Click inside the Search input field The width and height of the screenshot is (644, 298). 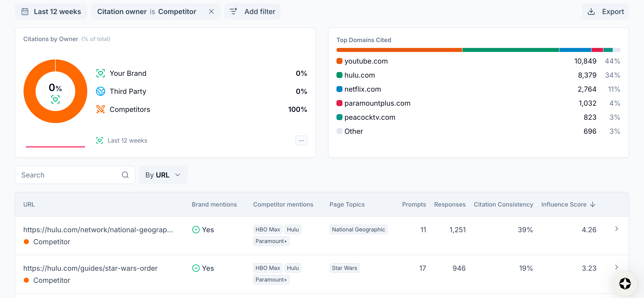click(67, 175)
